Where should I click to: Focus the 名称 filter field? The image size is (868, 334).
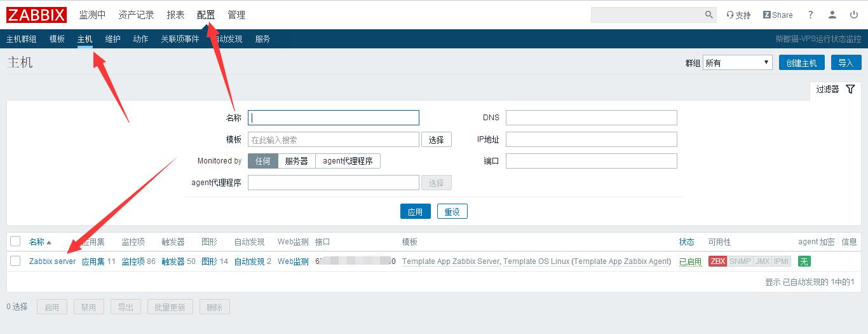(334, 118)
